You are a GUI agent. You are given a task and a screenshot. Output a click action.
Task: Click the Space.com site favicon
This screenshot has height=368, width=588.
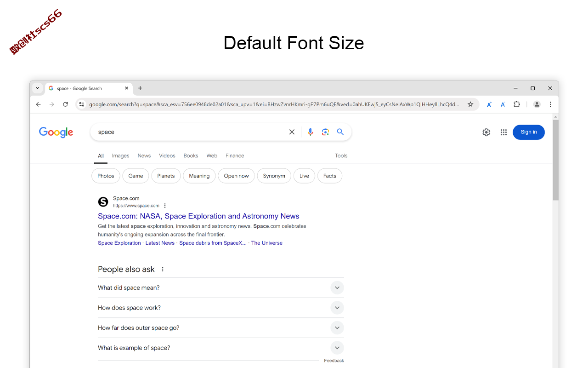(x=103, y=202)
